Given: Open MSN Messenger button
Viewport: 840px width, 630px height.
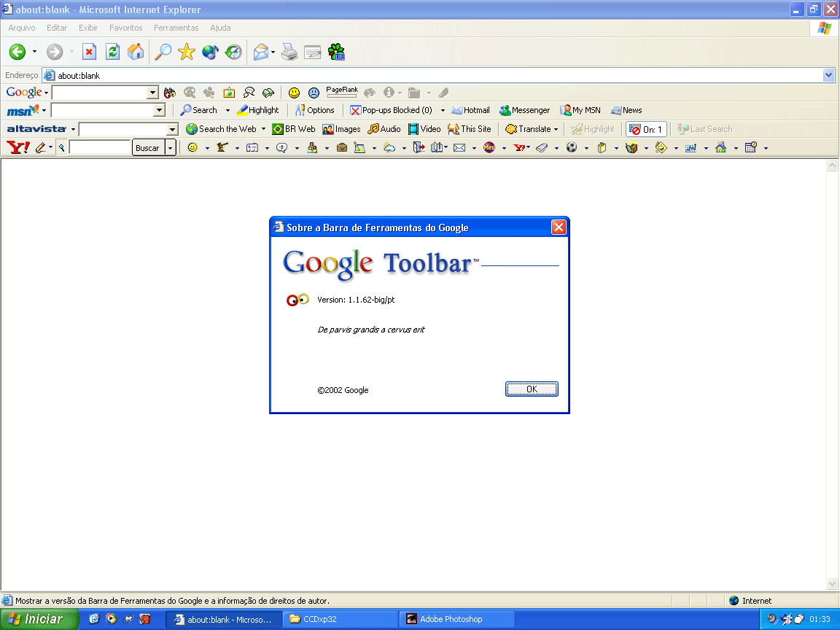Looking at the screenshot, I should [x=524, y=110].
